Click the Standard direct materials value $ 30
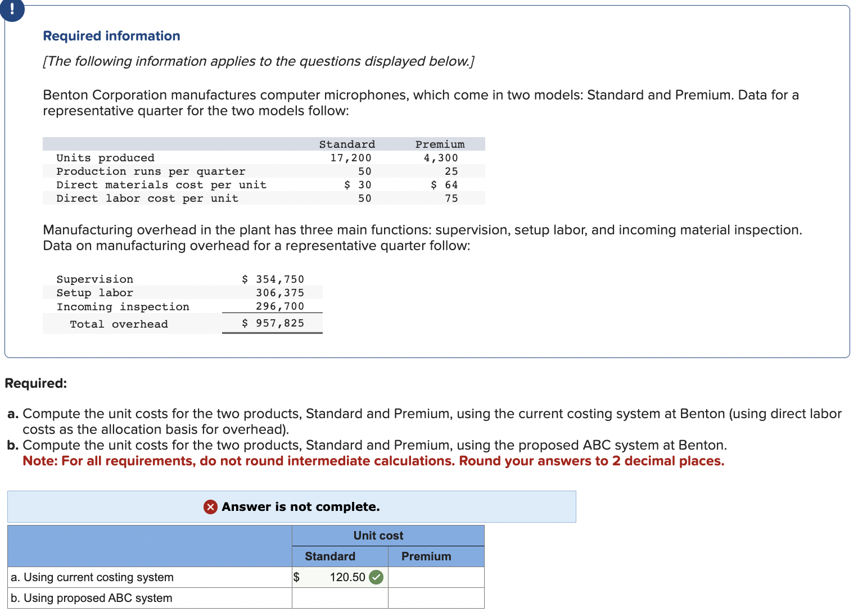Viewport: 858px width, 616px height. coord(358,185)
